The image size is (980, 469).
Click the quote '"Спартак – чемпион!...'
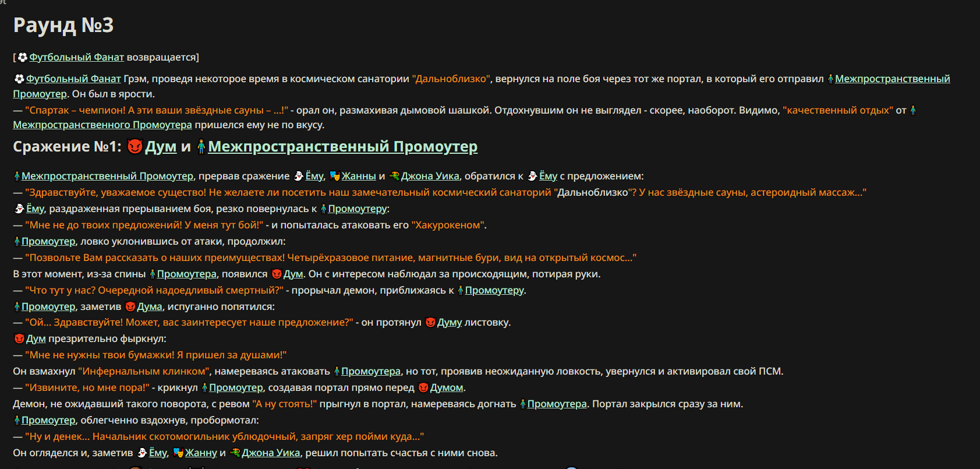pos(157,110)
